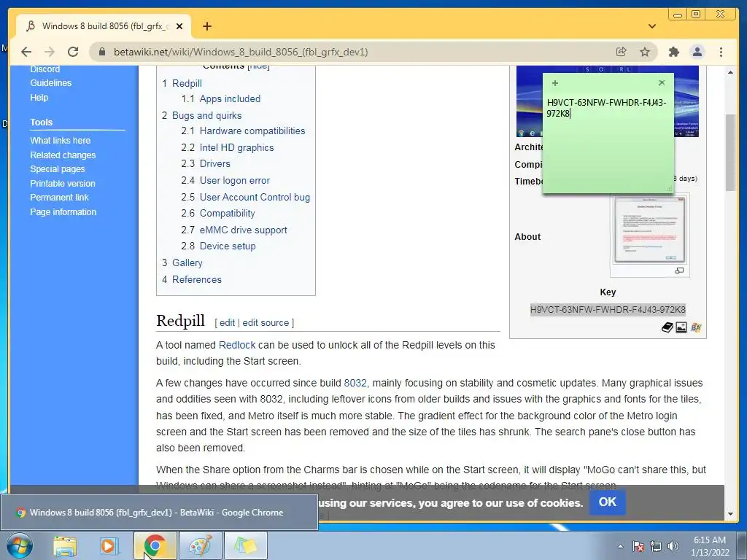The image size is (747, 560).
Task: Click edit next to Redpill heading
Action: coord(227,322)
